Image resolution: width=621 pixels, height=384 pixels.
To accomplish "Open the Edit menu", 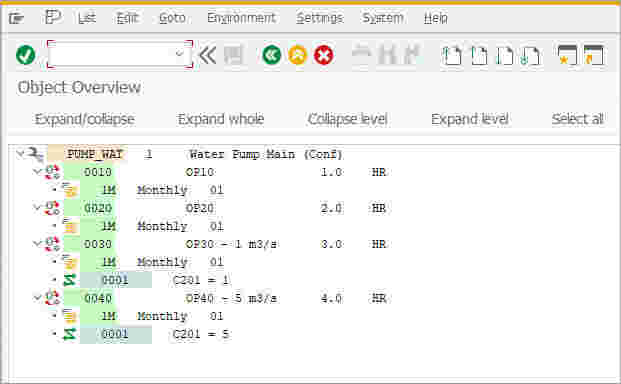I will pos(127,18).
